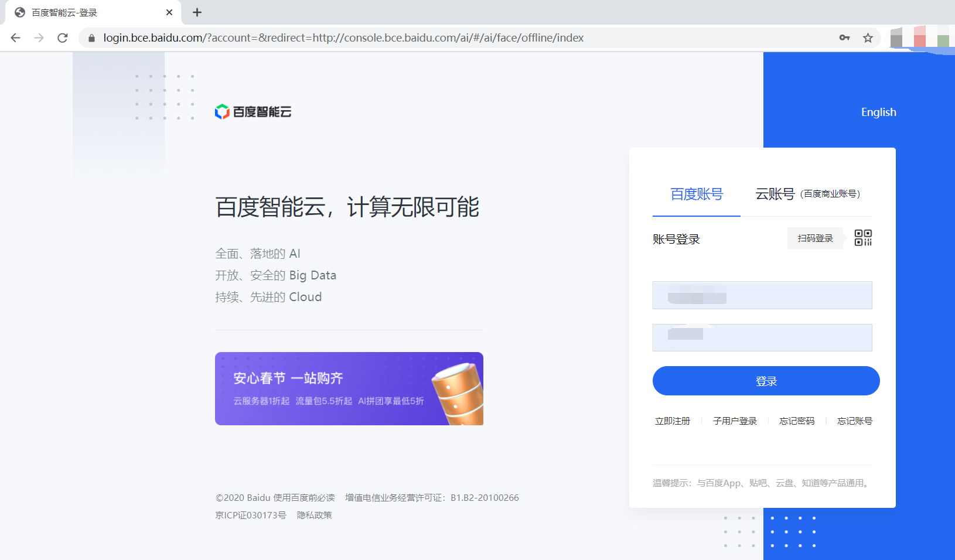The height and width of the screenshot is (560, 955).
Task: Click the 京ICP证030173号 link
Action: (251, 515)
